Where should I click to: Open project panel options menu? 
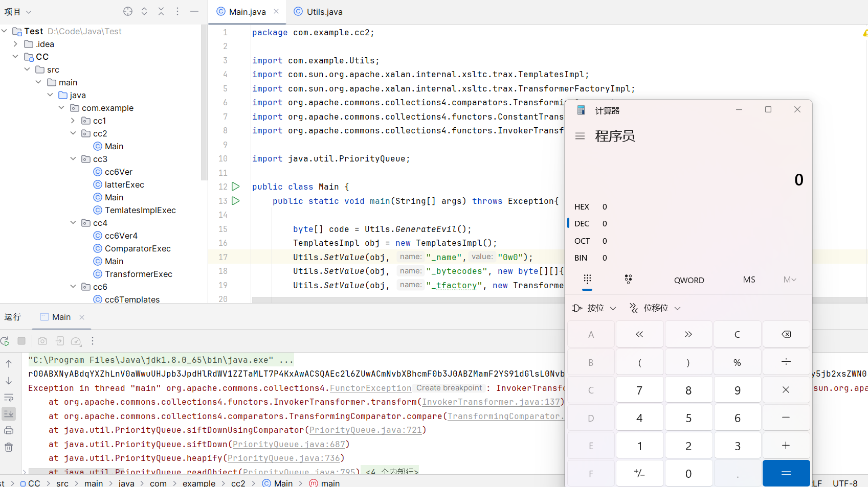tap(177, 11)
